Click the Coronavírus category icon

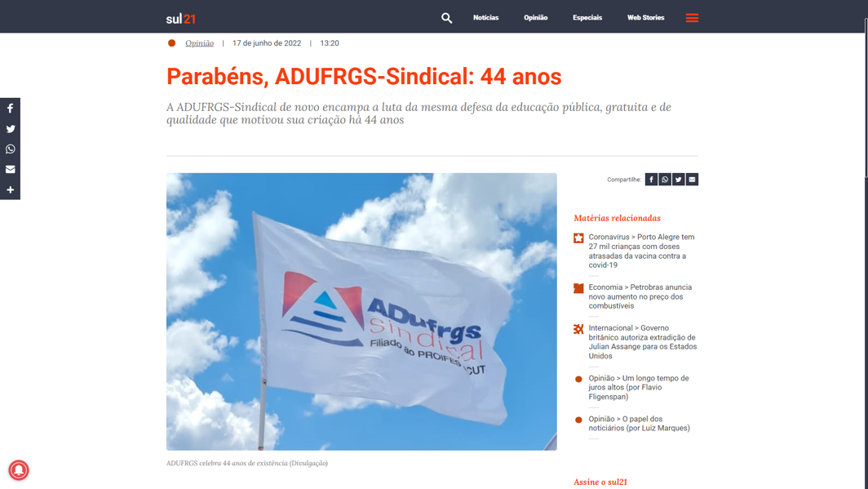coord(578,238)
